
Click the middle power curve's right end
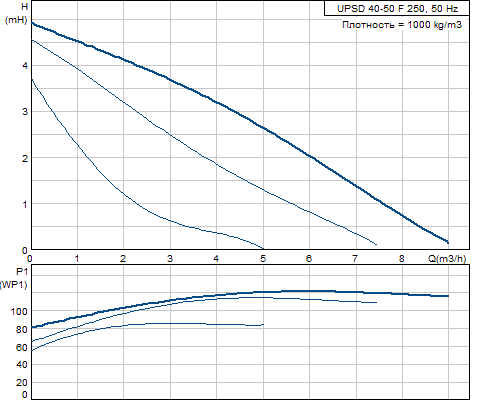(x=377, y=302)
